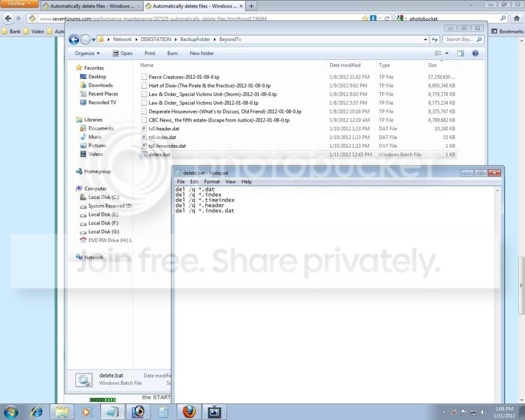
Task: Select the ts0.header.dat file
Action: pyautogui.click(x=164, y=129)
